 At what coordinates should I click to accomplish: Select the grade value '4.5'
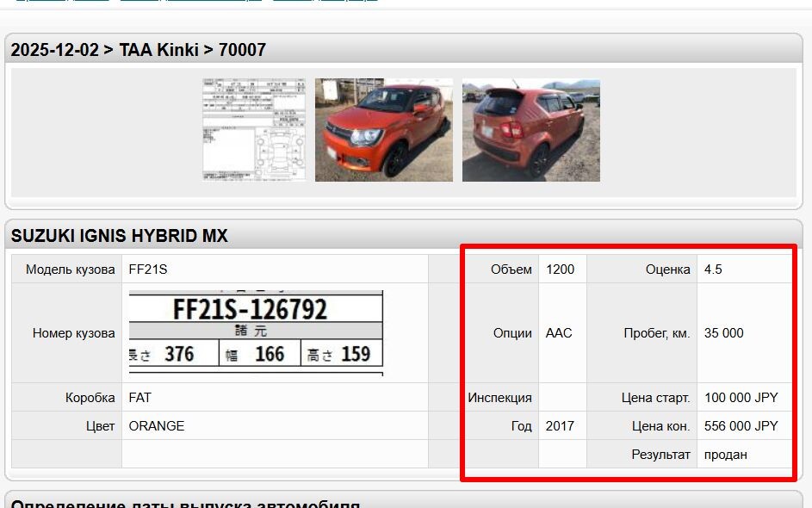pyautogui.click(x=713, y=269)
